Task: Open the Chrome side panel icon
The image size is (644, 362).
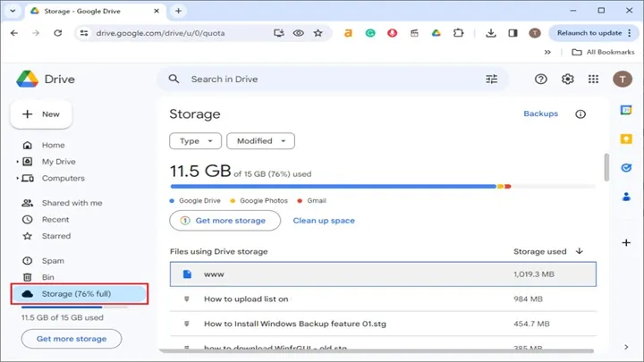Action: [513, 33]
